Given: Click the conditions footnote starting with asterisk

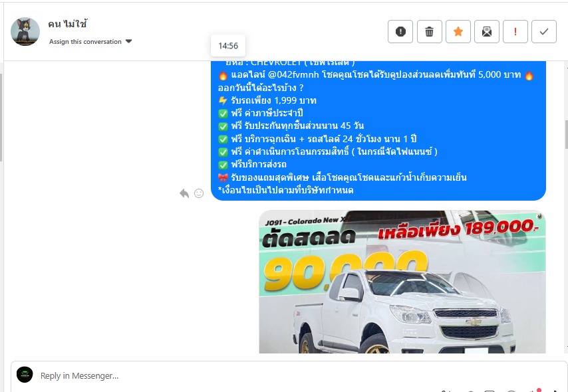Looking at the screenshot, I should pyautogui.click(x=286, y=190).
